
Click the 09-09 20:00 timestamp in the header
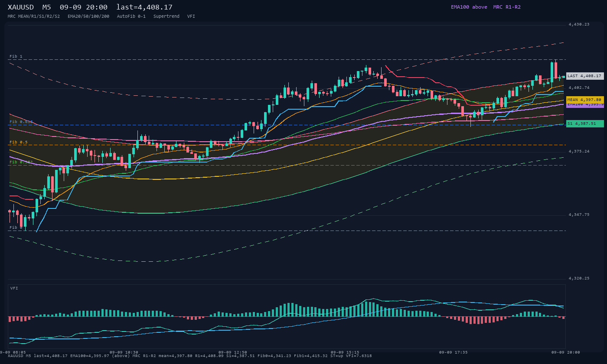click(x=84, y=7)
